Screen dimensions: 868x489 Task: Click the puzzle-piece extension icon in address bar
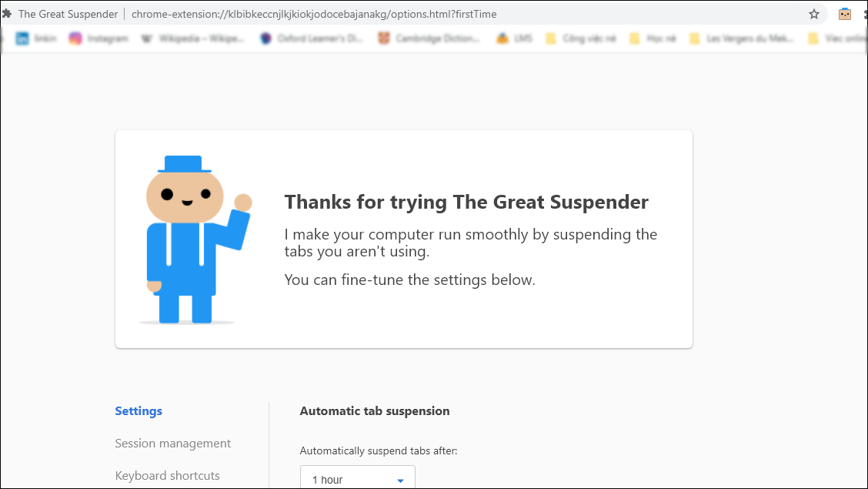coord(7,13)
